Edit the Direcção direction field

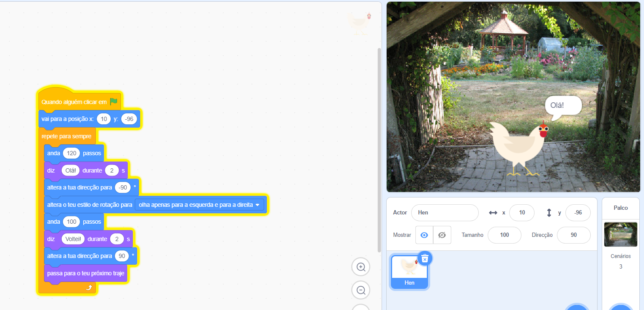tap(573, 235)
